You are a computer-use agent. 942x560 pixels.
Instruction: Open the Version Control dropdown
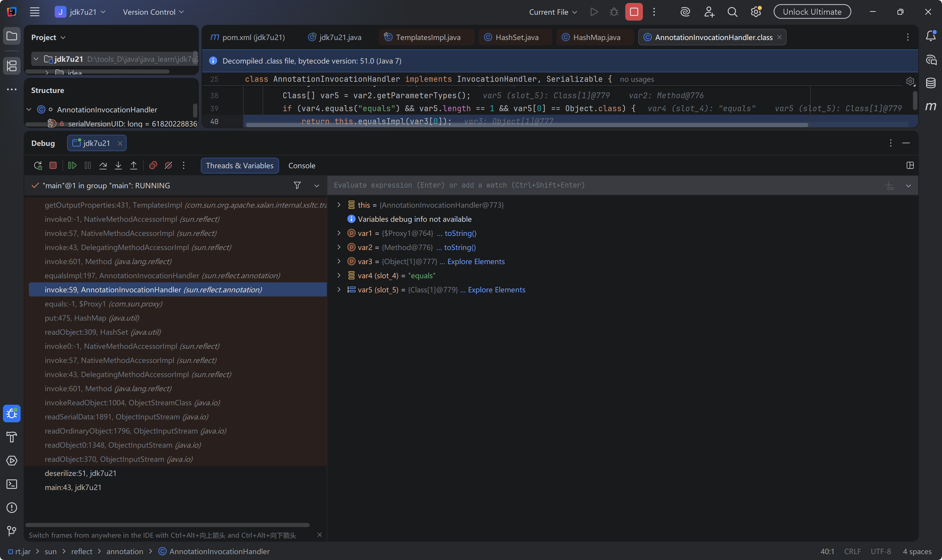(x=153, y=12)
